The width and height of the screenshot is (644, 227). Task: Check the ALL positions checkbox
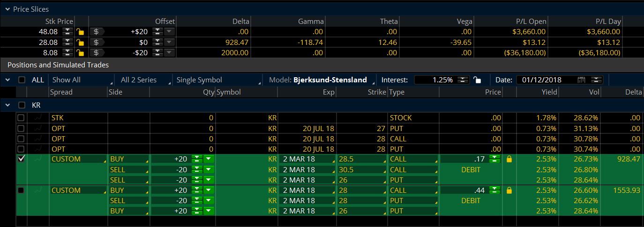tap(22, 80)
